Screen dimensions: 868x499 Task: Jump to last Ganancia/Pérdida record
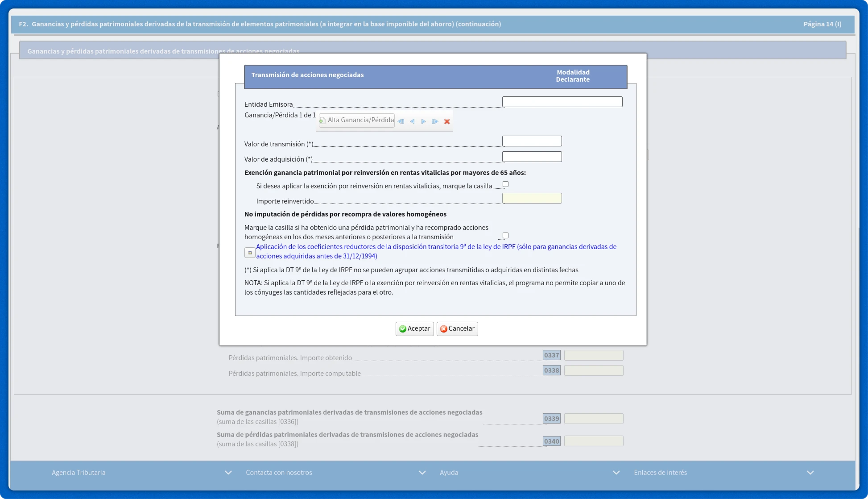tap(435, 121)
